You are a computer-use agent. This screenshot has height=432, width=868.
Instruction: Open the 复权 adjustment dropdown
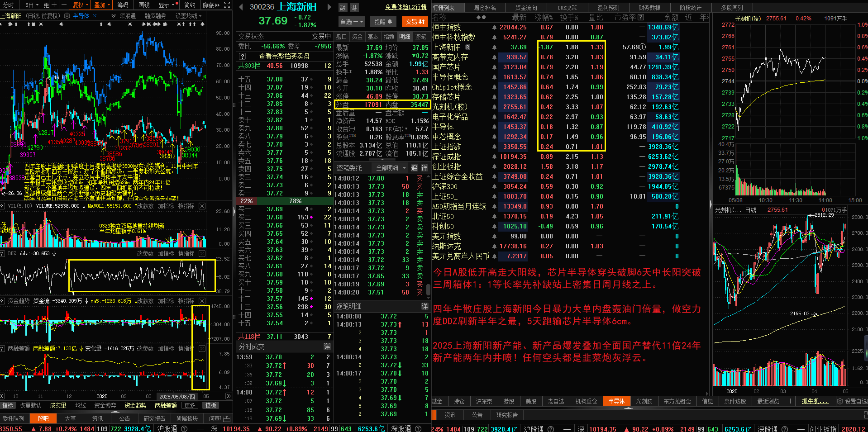(80, 5)
